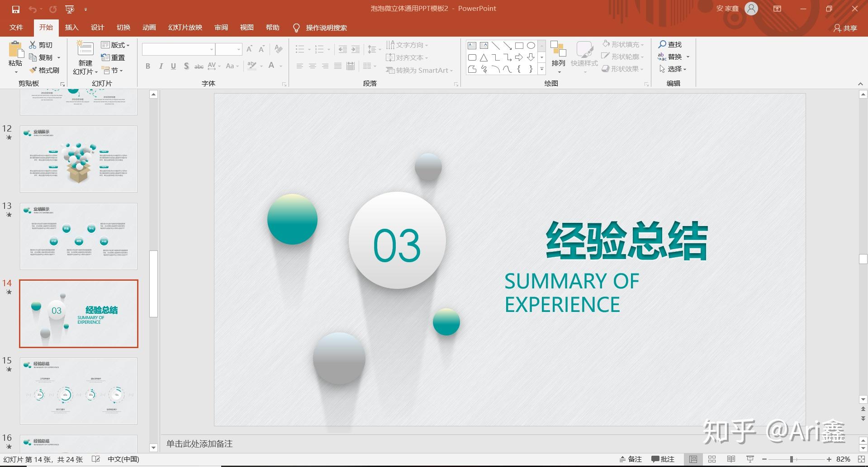Toggle text shadow formatting
This screenshot has width=868, height=467.
[x=186, y=66]
